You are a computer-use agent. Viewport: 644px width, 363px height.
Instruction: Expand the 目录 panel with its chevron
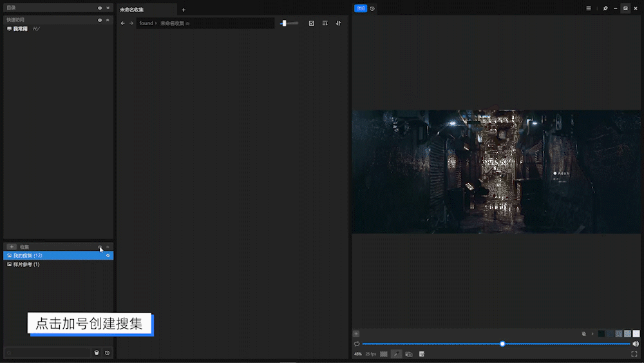108,8
